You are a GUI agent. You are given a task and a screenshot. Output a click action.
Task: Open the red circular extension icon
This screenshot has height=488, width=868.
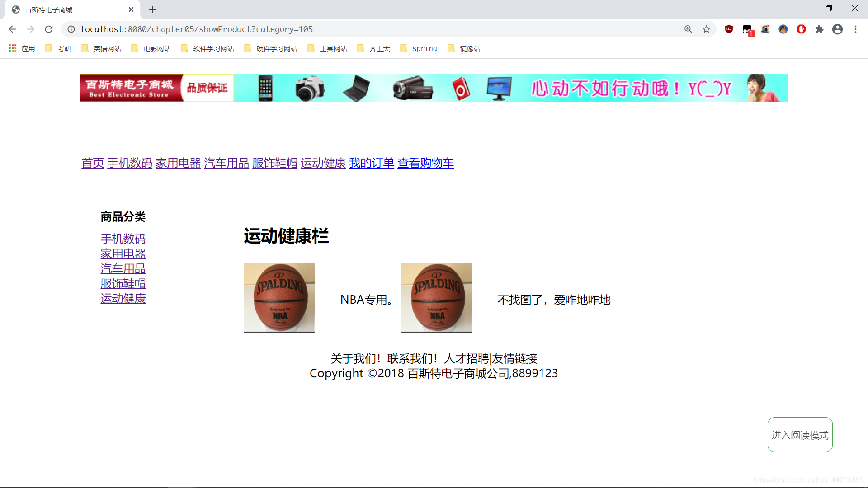pos(801,29)
